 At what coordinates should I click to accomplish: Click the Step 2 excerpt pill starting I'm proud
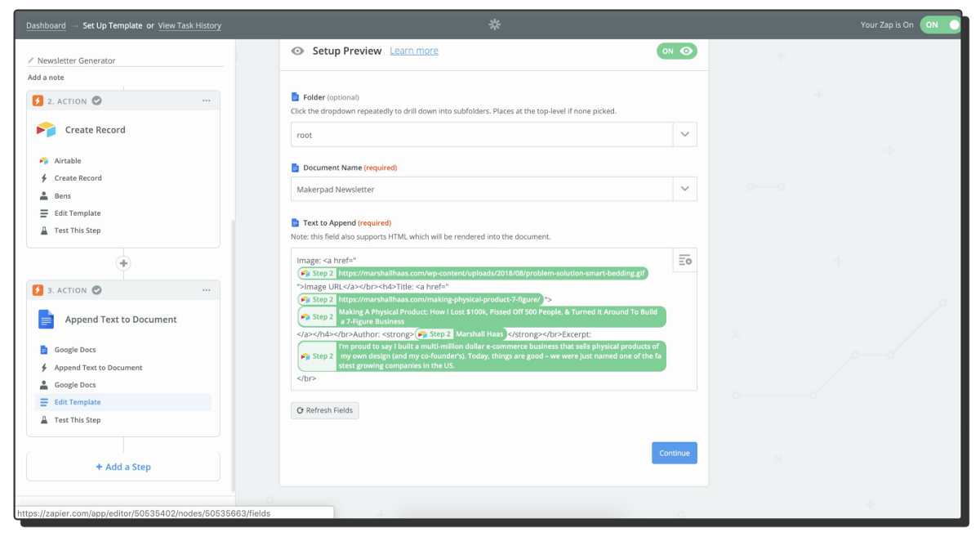coord(482,356)
